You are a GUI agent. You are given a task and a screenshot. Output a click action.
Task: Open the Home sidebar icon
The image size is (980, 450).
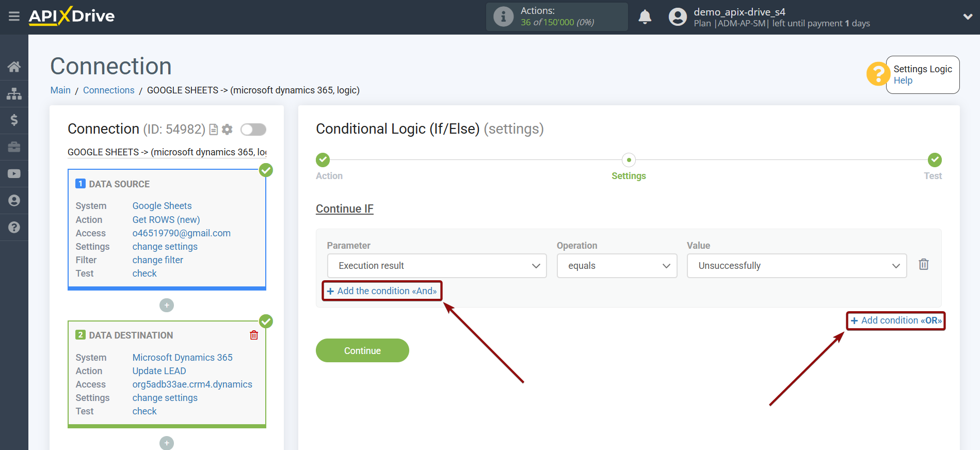tap(14, 67)
